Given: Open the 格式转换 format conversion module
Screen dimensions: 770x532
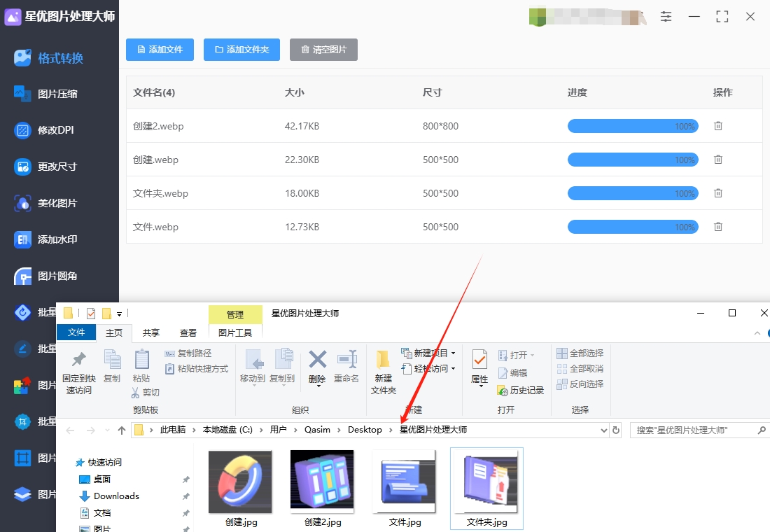Looking at the screenshot, I should (x=48, y=58).
